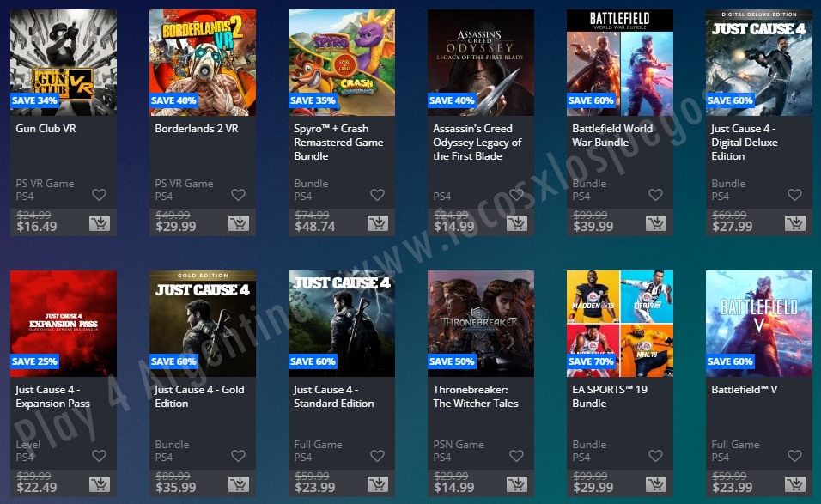Open Just Cause 4 Expansion Pass cover
Screen dimensions: 821x504
click(64, 324)
